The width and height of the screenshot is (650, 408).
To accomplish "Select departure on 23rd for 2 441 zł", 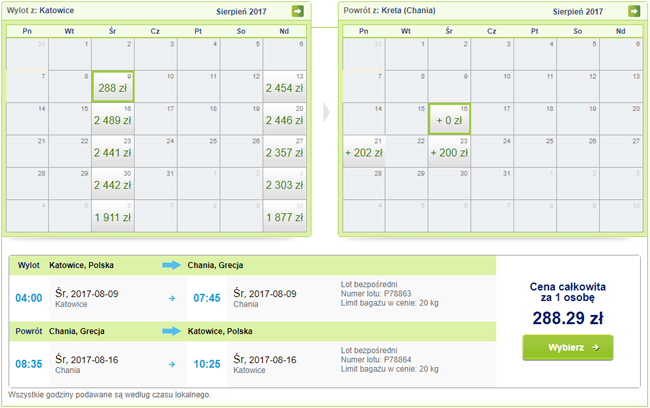I will (114, 151).
